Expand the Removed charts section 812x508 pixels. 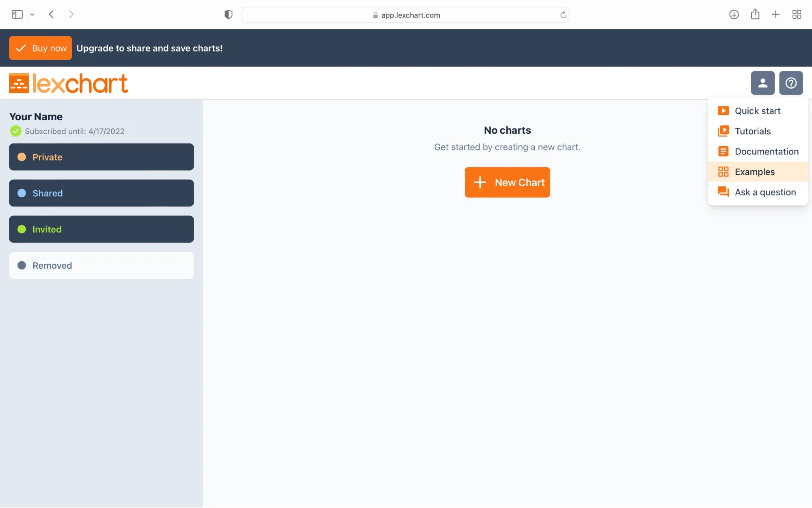pos(101,265)
